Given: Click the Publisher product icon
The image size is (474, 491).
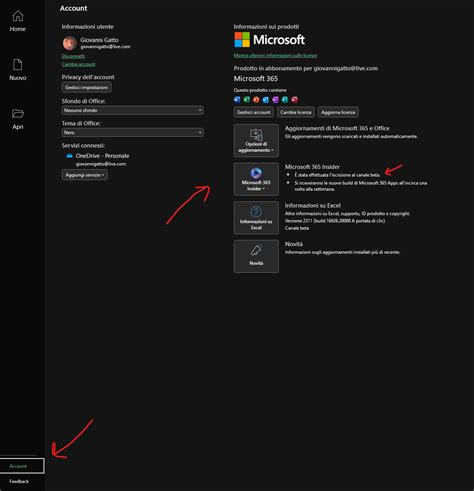Looking at the screenshot, I should click(x=285, y=99).
